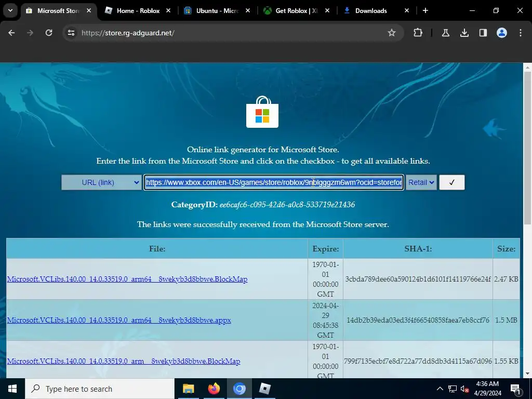Select the Microsoft Store tab

[59, 10]
